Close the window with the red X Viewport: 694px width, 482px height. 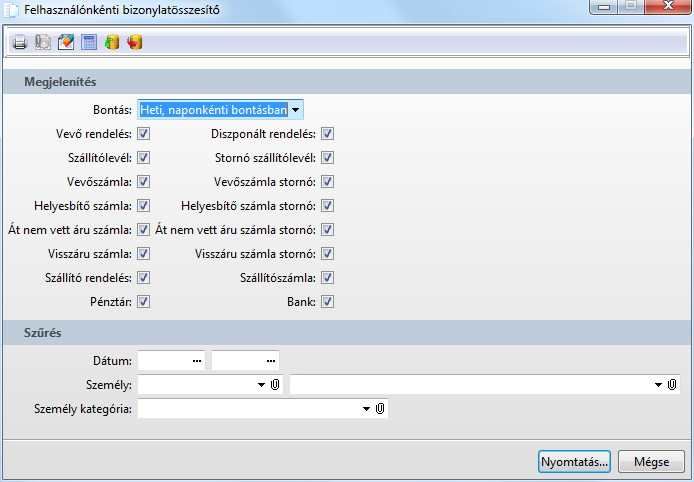(x=668, y=7)
